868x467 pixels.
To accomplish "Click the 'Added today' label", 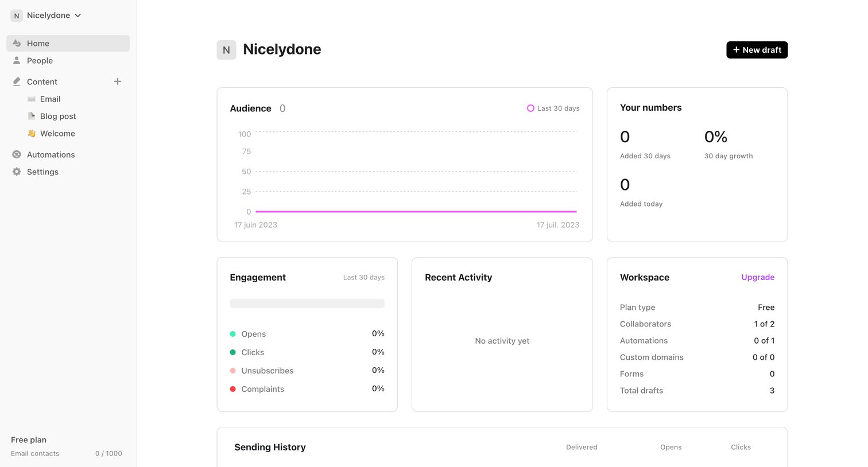I will click(x=641, y=204).
